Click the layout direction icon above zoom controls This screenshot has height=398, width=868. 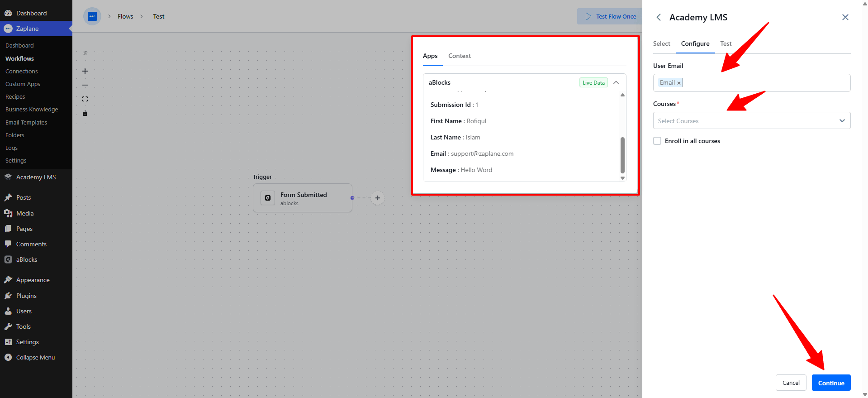click(85, 53)
